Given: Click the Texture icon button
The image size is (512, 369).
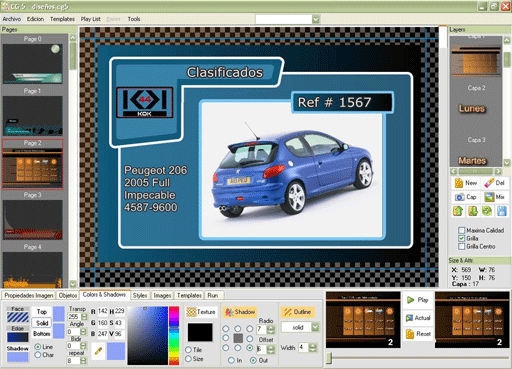Looking at the screenshot, I should tap(201, 312).
